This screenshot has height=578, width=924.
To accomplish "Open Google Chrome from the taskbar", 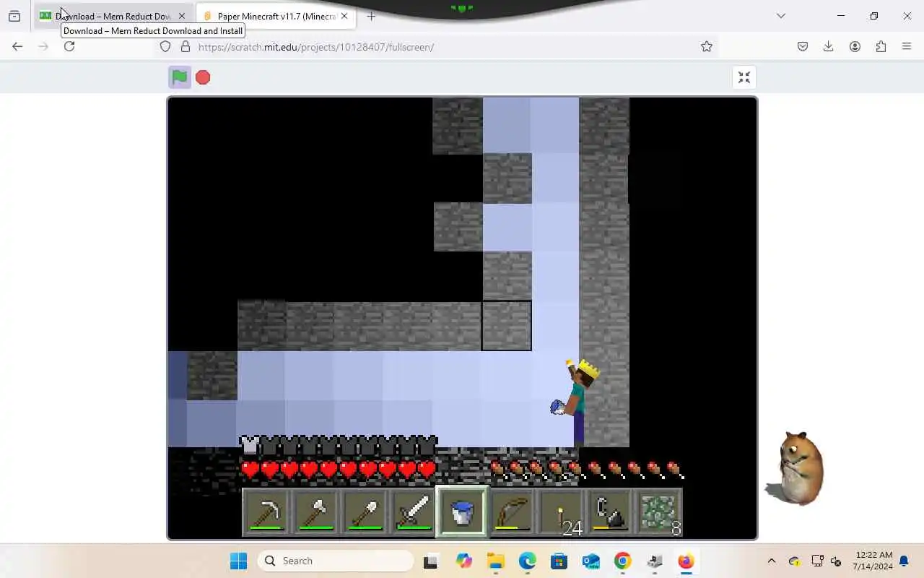I will point(623,561).
